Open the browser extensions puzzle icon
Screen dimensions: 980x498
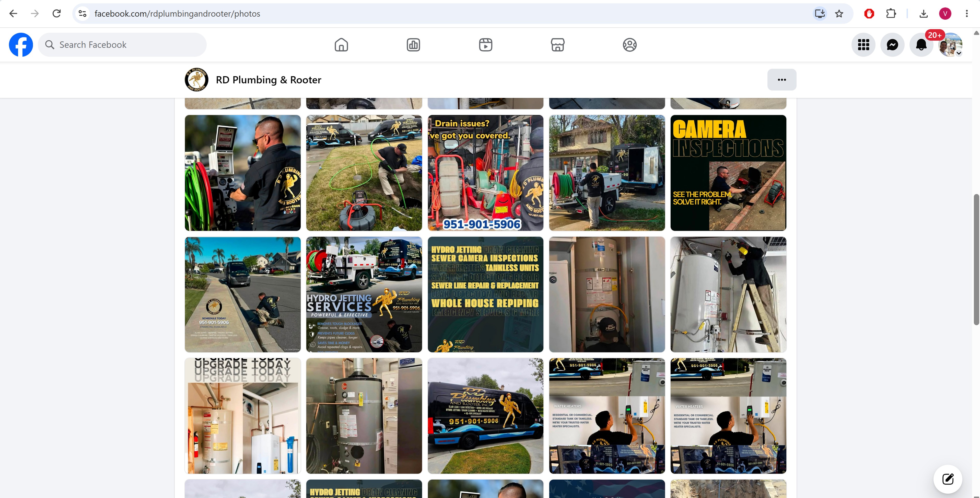click(891, 14)
